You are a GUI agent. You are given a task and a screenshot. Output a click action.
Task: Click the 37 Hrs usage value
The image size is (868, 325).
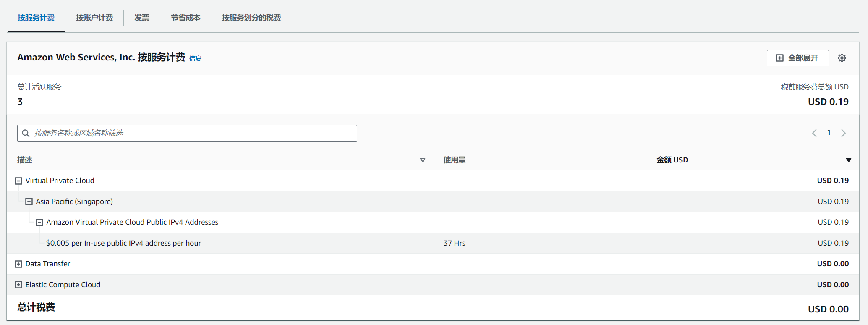coord(455,243)
